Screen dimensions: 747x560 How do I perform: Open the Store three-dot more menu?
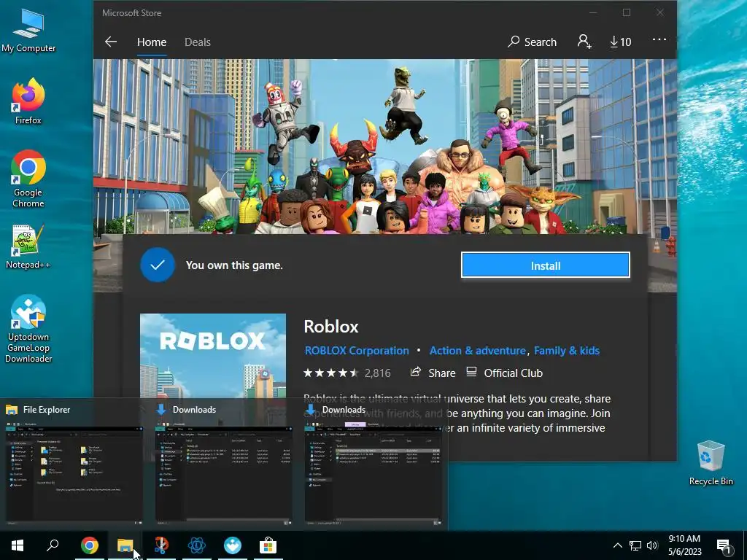(x=659, y=39)
